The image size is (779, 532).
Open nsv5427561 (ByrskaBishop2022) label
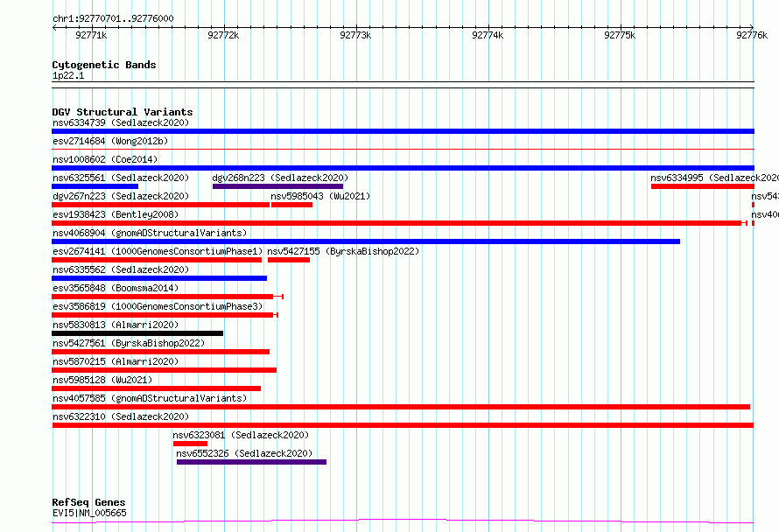pos(129,343)
